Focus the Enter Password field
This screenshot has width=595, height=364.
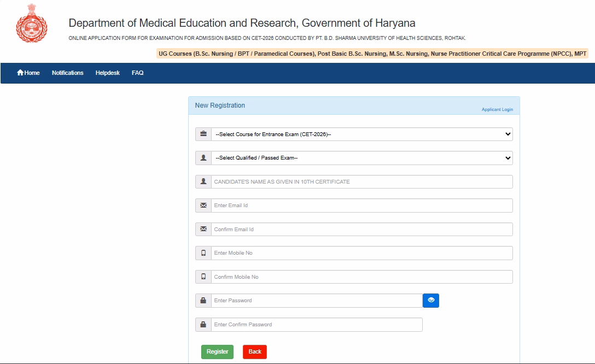[x=317, y=300]
